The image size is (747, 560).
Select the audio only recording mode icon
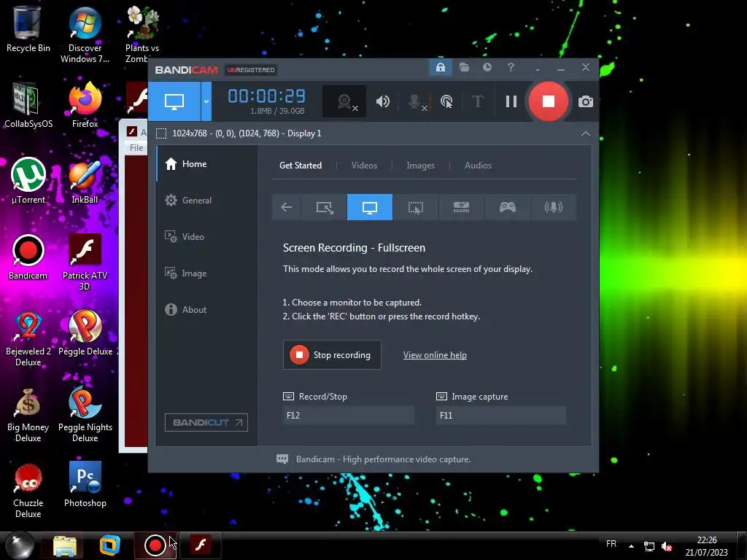pos(553,207)
